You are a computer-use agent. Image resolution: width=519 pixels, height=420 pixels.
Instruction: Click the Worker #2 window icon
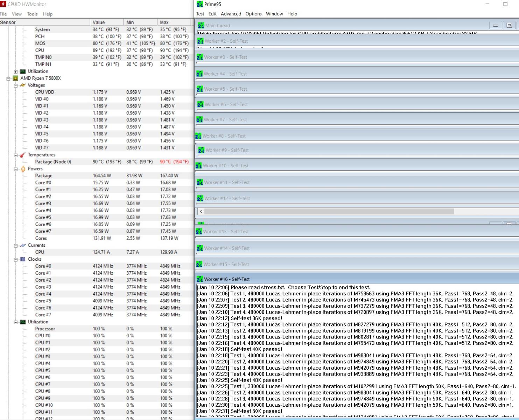(200, 41)
